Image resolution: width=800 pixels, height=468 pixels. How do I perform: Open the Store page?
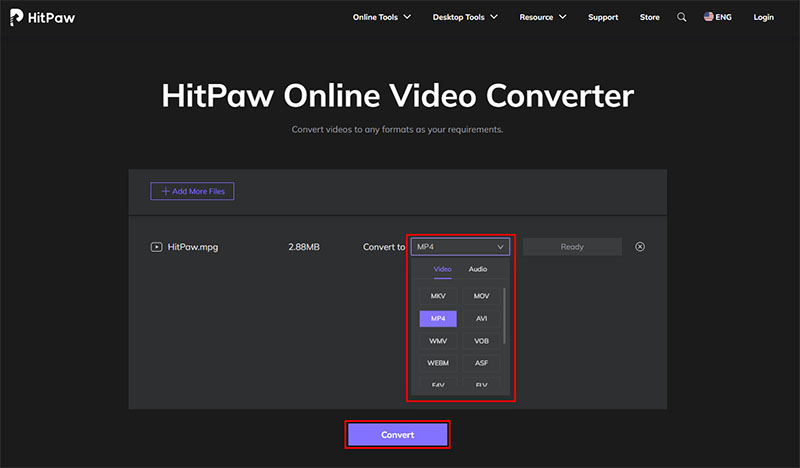tap(649, 17)
